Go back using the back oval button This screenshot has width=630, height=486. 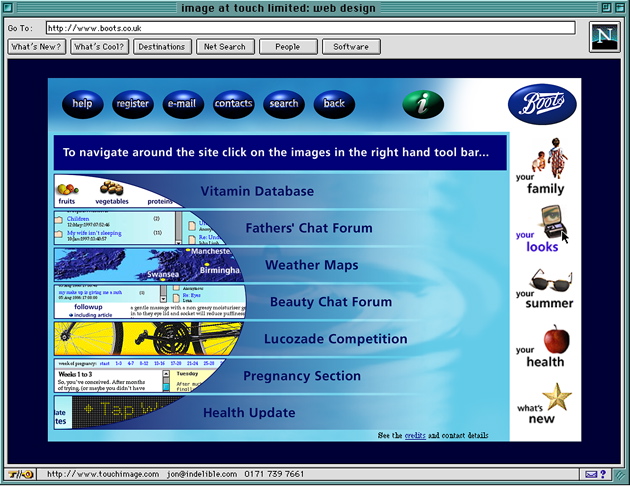334,104
